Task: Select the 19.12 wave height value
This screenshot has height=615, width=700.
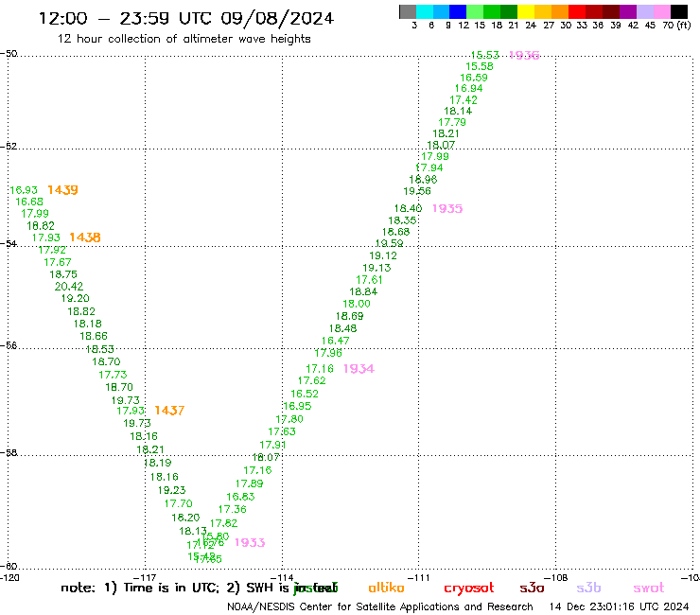Action: (x=383, y=255)
